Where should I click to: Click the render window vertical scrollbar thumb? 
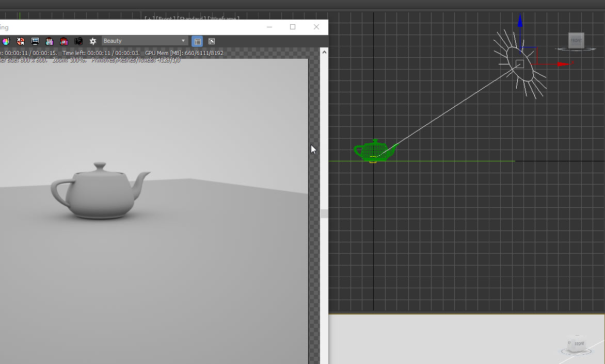324,214
